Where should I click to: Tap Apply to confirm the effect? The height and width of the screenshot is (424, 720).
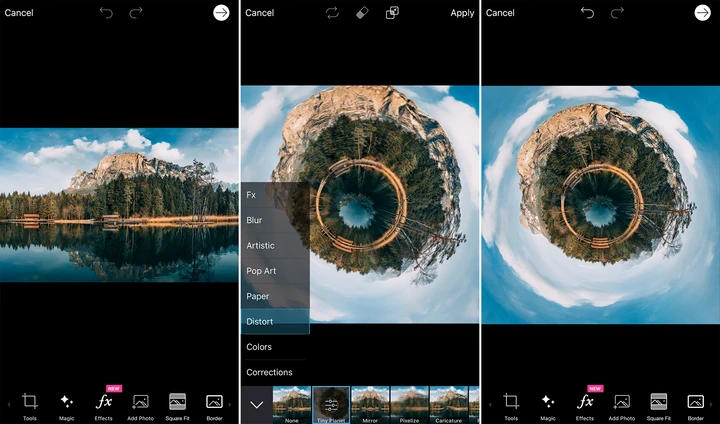(462, 13)
